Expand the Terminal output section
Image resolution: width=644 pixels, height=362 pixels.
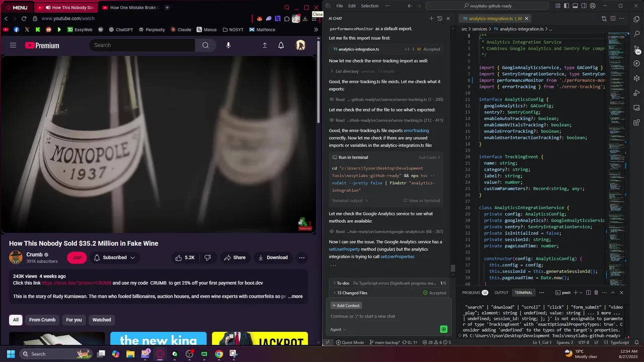[x=350, y=201]
